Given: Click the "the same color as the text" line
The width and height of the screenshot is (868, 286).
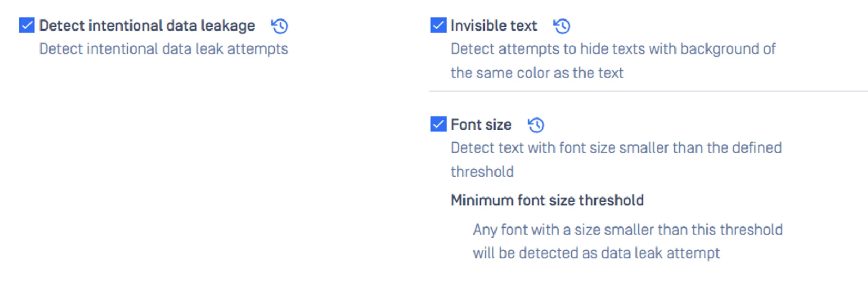Looking at the screenshot, I should pyautogui.click(x=537, y=73).
